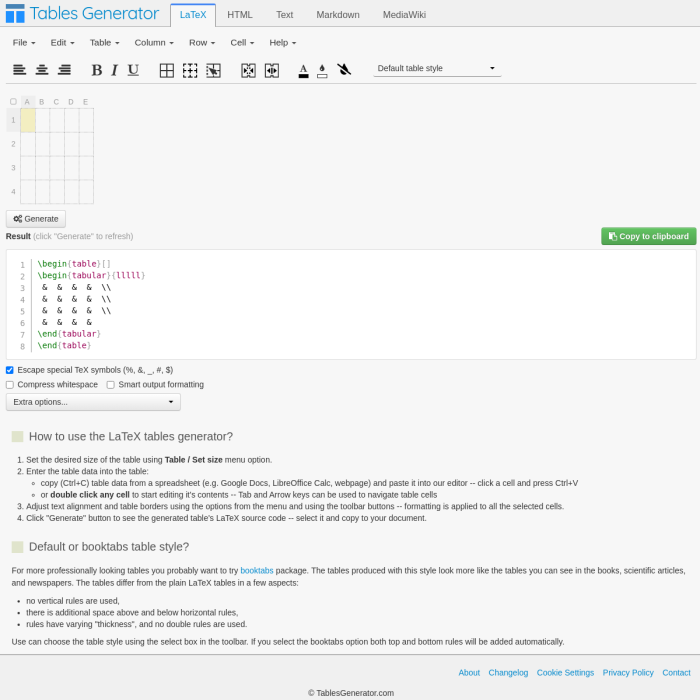Apply underline formatting
Viewport: 700px width, 700px height.
tap(133, 70)
